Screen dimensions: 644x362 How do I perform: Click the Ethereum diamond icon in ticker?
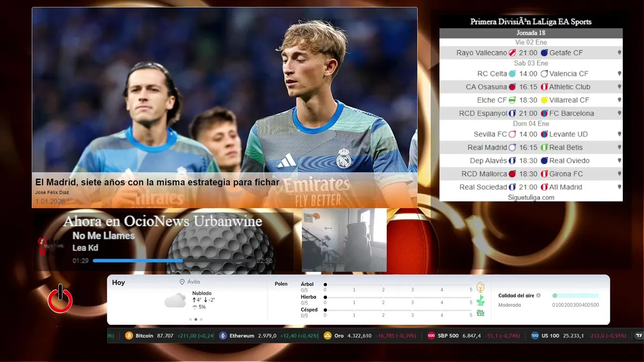tap(223, 335)
